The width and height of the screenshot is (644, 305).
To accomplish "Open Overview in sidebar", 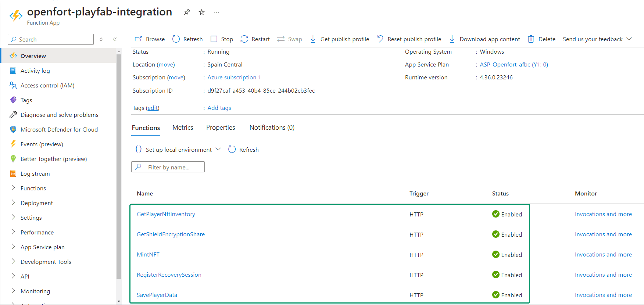I will pos(58,56).
